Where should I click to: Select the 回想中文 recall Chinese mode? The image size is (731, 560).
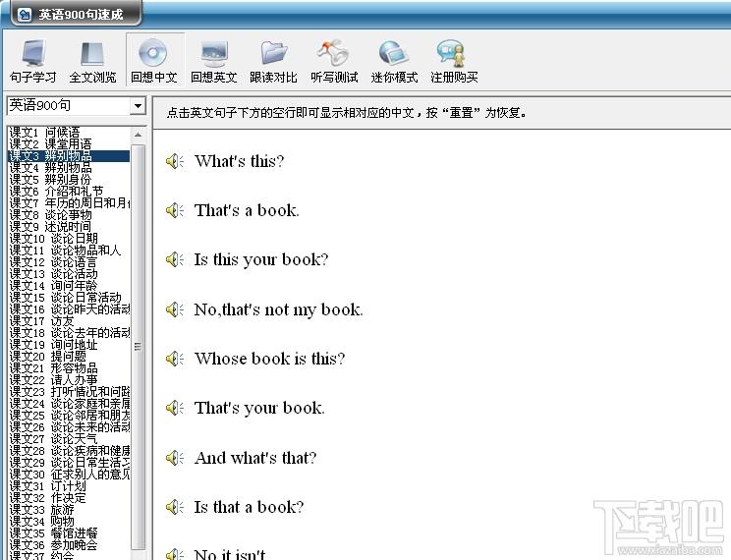coord(154,61)
